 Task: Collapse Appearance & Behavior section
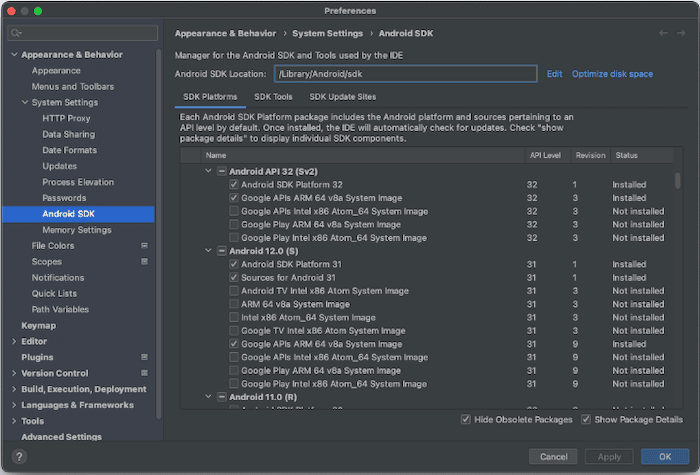14,54
